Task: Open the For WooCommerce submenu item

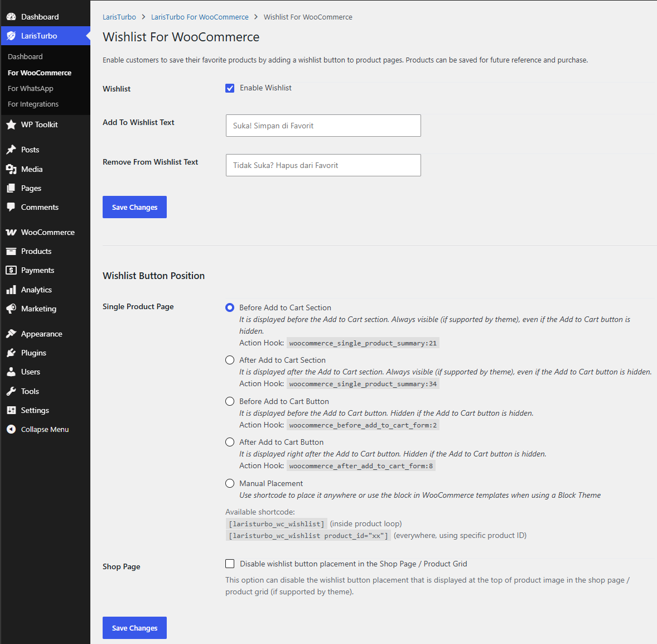Action: [40, 73]
